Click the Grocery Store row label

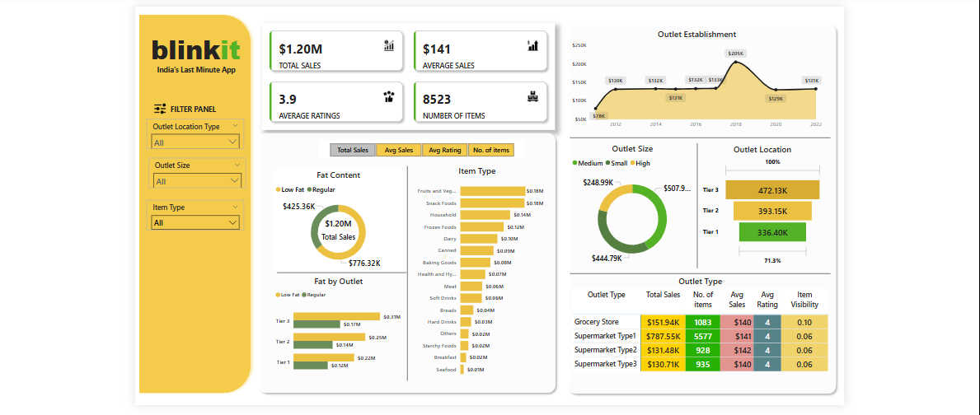pyautogui.click(x=597, y=322)
